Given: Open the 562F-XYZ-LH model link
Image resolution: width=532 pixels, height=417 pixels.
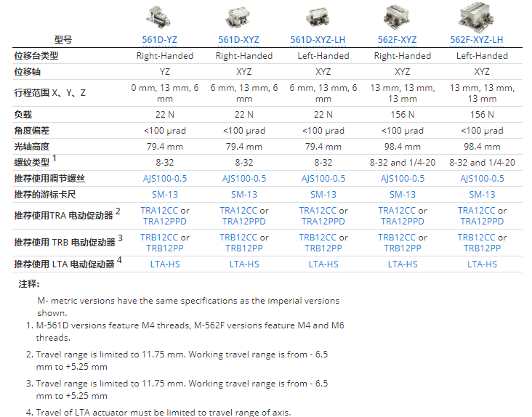Looking at the screenshot, I should click(x=476, y=40).
